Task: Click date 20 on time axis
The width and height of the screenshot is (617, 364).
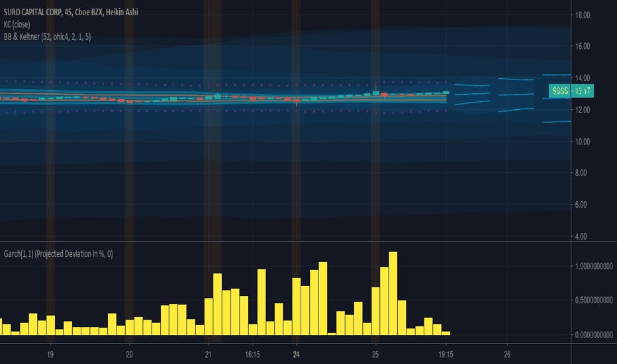Action: pos(130,355)
